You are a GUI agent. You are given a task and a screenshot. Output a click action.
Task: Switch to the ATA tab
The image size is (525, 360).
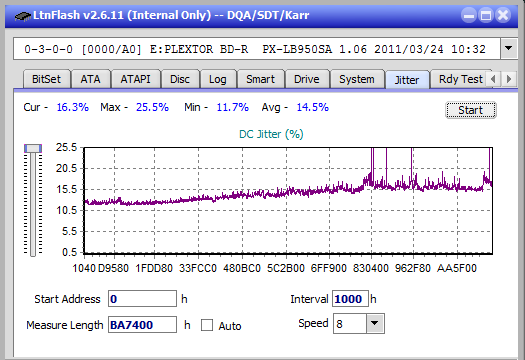pos(90,79)
